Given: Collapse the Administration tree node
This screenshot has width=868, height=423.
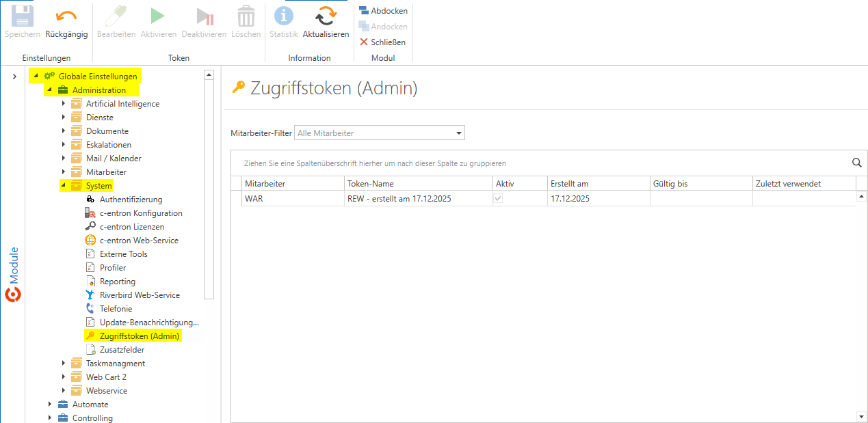Looking at the screenshot, I should tap(49, 90).
